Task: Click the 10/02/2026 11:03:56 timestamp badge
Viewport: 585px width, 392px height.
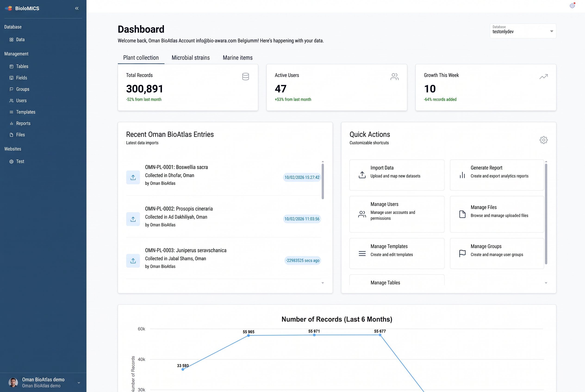Action: [x=302, y=219]
